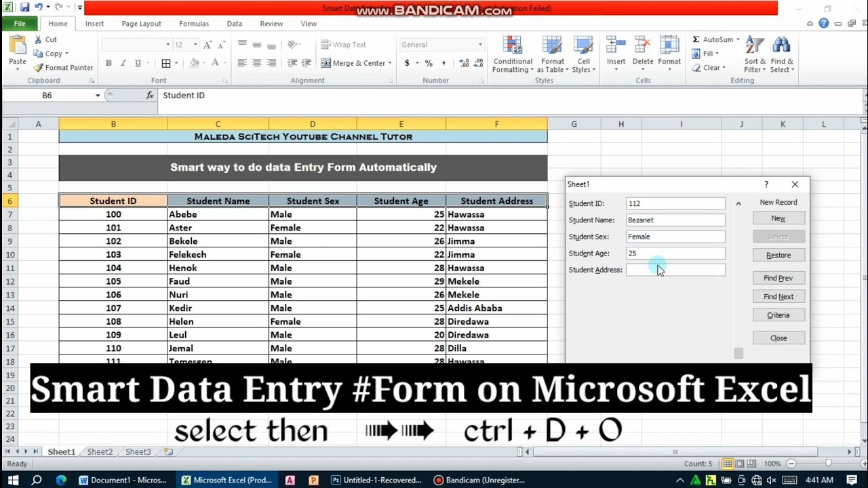
Task: Click the Font Color letter A icon
Action: pos(215,63)
